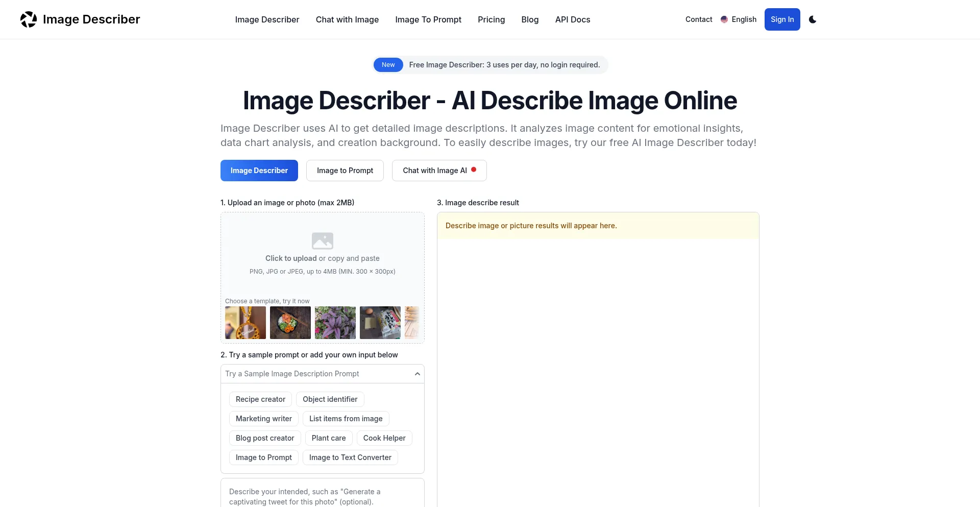The height and width of the screenshot is (507, 980).
Task: Click the Sign In button
Action: 782,19
